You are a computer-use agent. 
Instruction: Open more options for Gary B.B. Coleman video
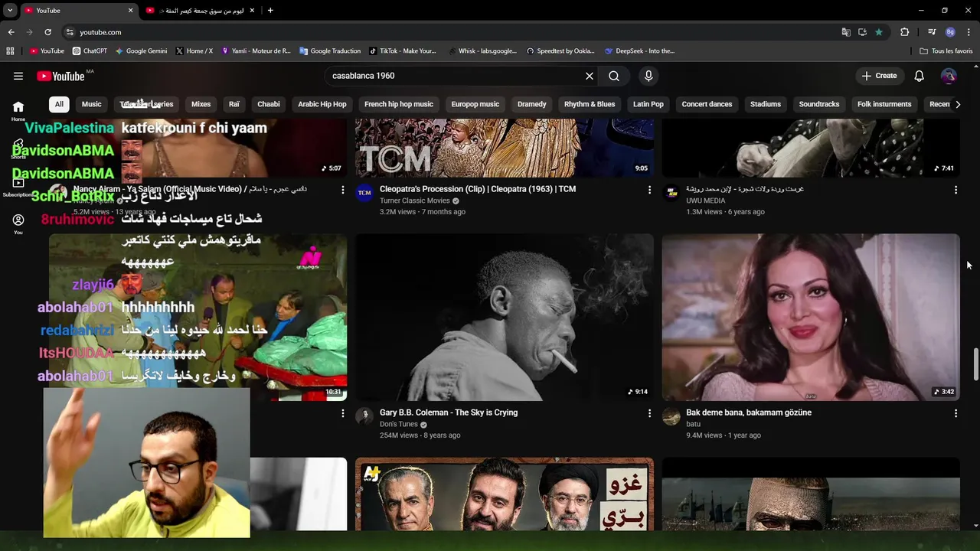[x=649, y=413]
